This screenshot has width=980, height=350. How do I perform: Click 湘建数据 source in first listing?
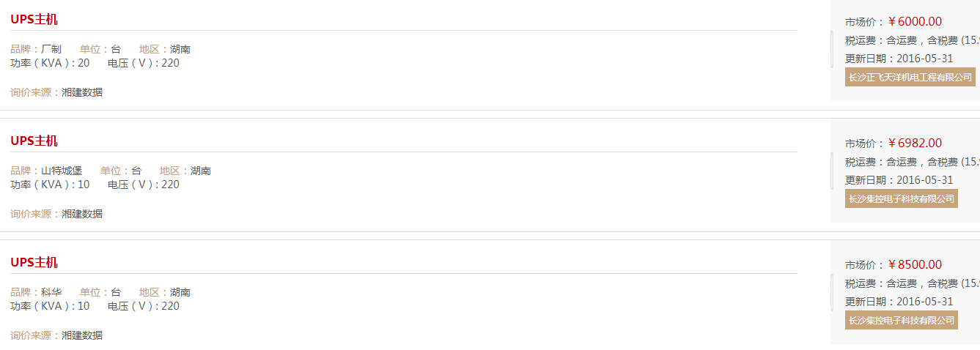pyautogui.click(x=82, y=92)
